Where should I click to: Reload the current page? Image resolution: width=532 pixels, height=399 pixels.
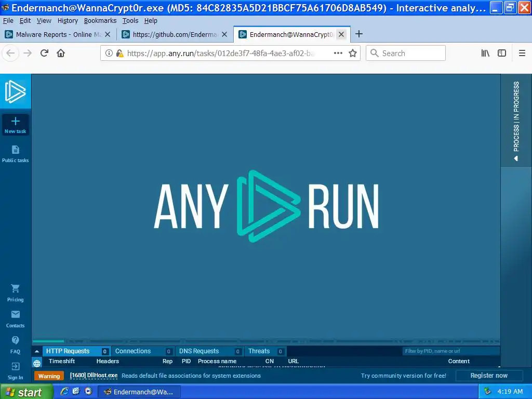tap(44, 53)
